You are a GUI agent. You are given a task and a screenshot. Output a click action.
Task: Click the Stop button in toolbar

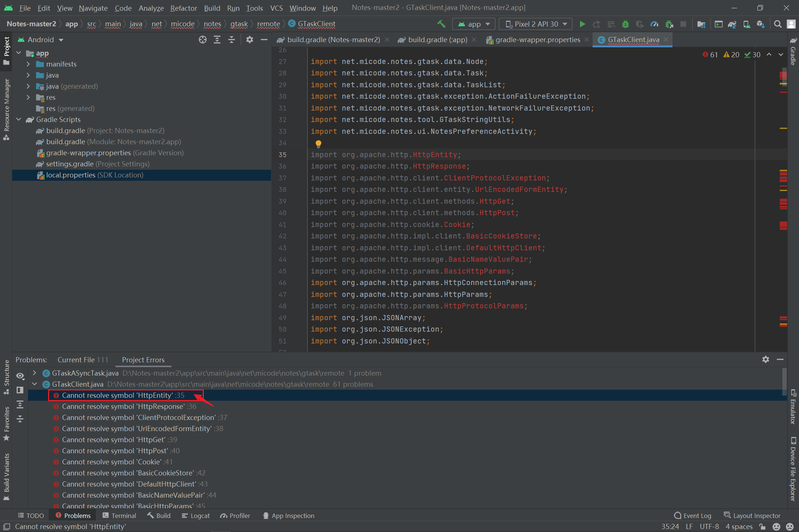683,24
